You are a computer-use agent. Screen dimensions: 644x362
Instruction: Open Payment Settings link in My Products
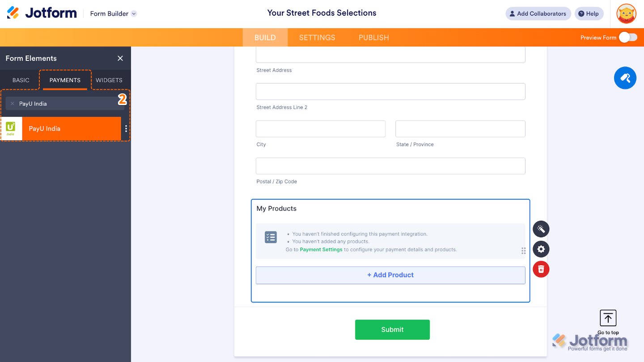(321, 249)
